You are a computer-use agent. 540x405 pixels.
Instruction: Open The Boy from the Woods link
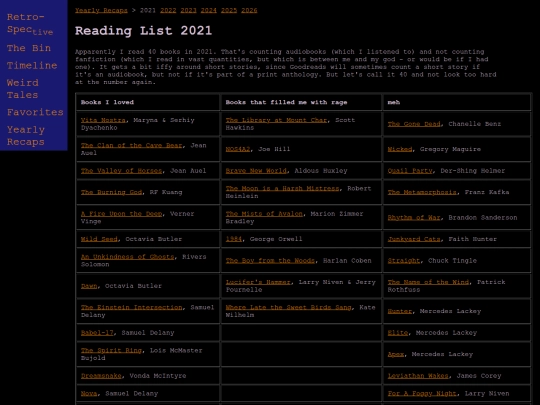pyautogui.click(x=270, y=261)
